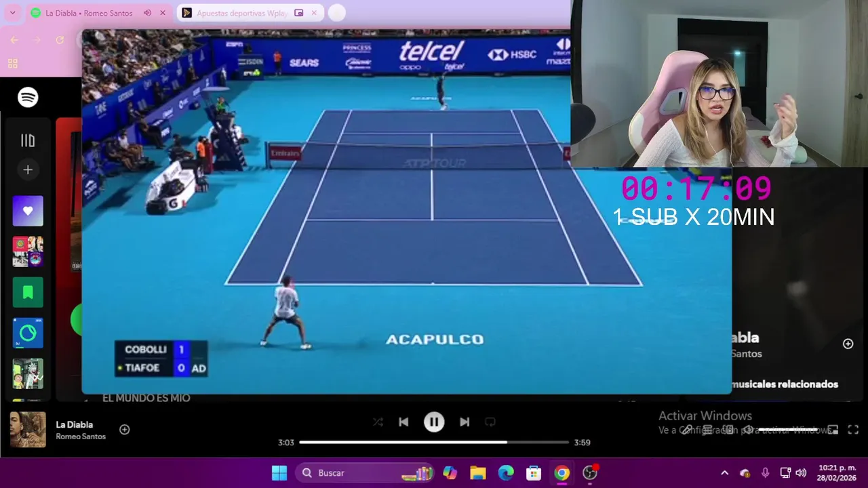Image resolution: width=868 pixels, height=488 pixels.
Task: Open system volume tray icon
Action: (801, 473)
